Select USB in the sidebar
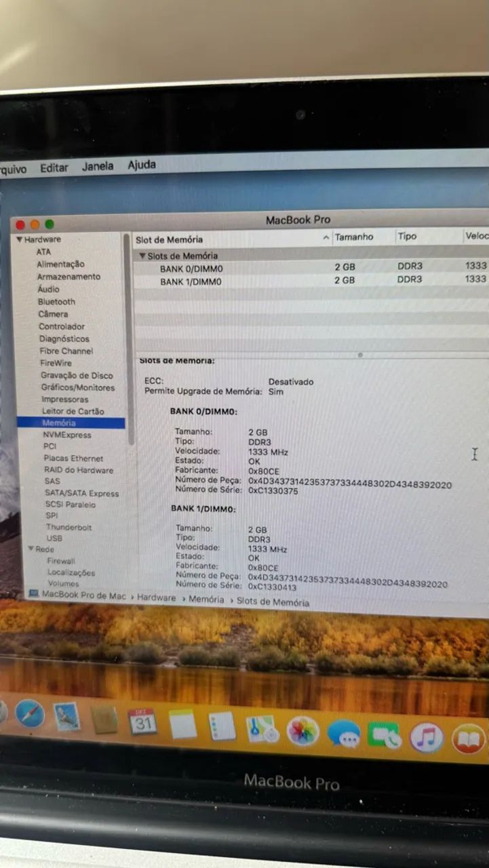The image size is (489, 868). pos(54,538)
